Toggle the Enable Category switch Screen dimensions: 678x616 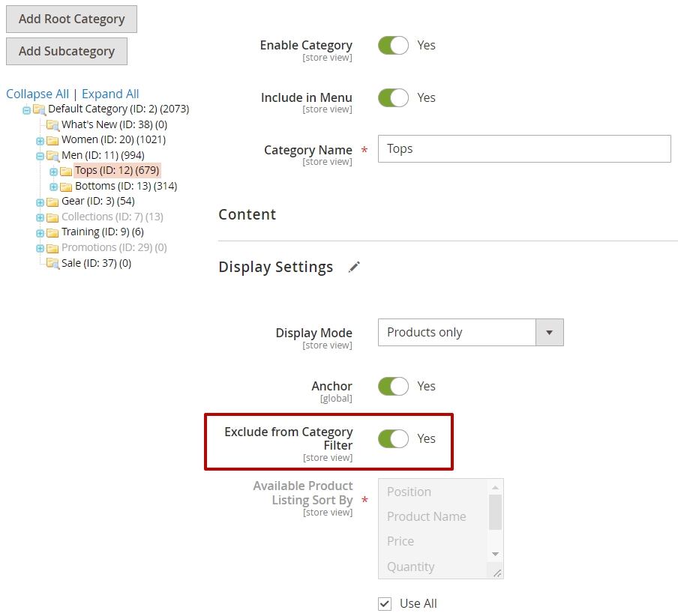click(x=393, y=46)
